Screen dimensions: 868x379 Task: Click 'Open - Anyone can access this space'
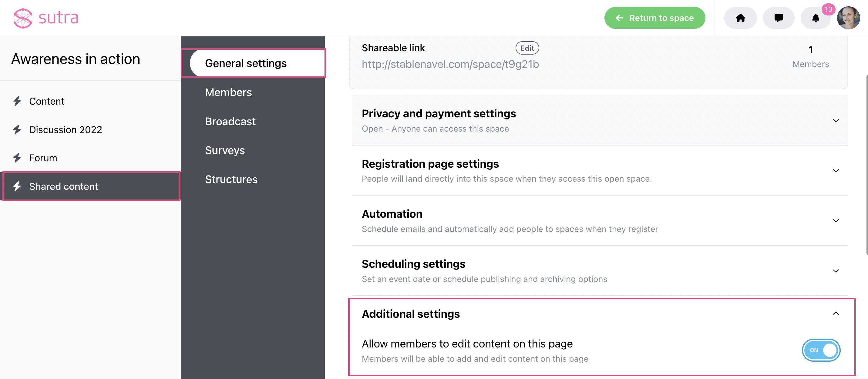435,129
